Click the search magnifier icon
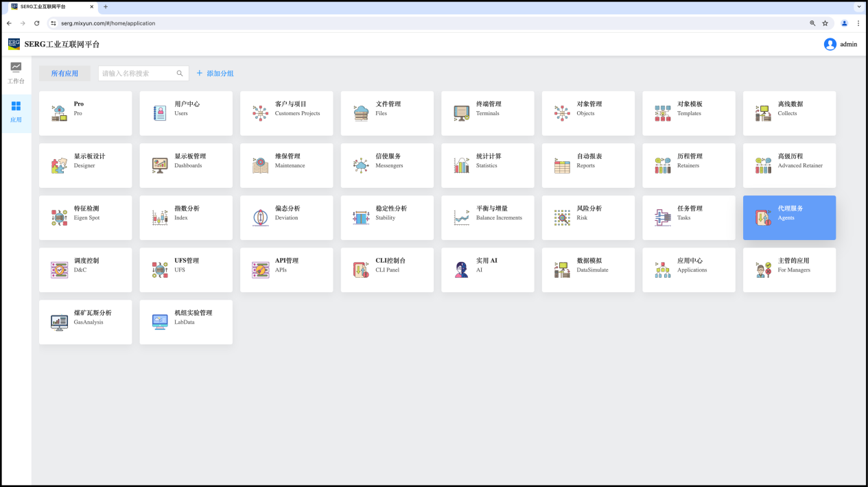 click(x=180, y=73)
